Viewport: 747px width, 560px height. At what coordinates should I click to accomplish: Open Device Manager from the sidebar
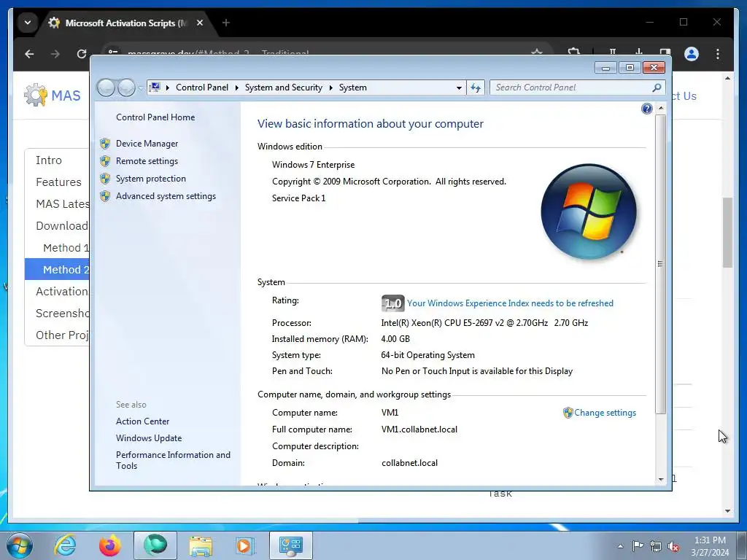click(147, 144)
